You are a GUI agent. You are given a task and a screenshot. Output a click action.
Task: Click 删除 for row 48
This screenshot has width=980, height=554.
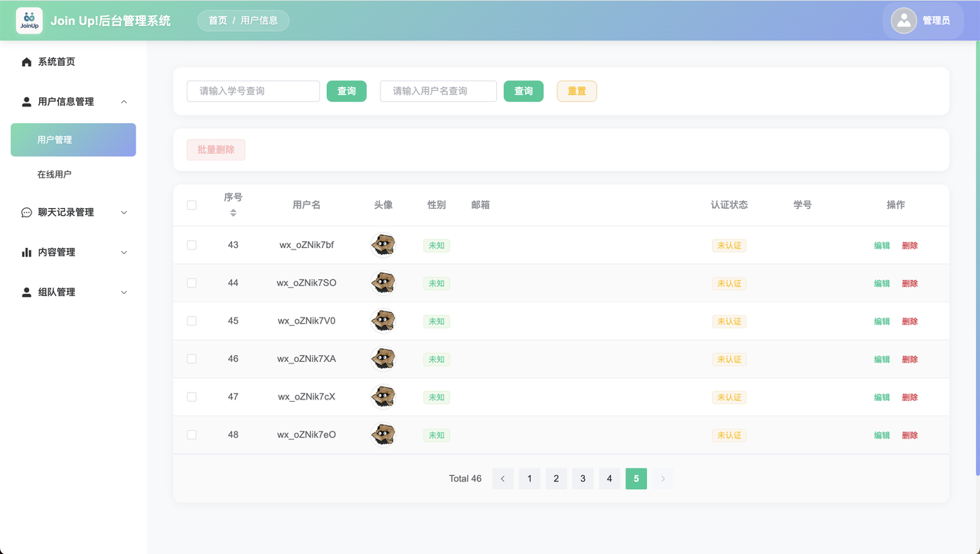pyautogui.click(x=910, y=435)
